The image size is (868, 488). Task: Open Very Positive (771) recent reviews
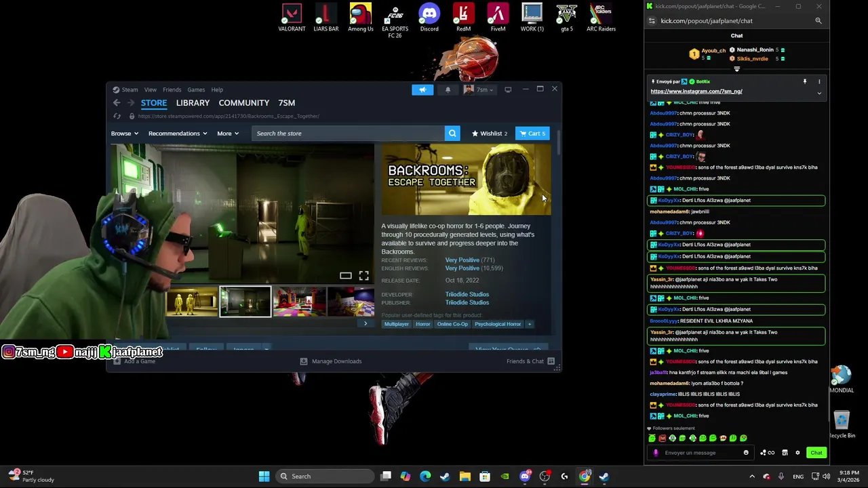(x=469, y=260)
